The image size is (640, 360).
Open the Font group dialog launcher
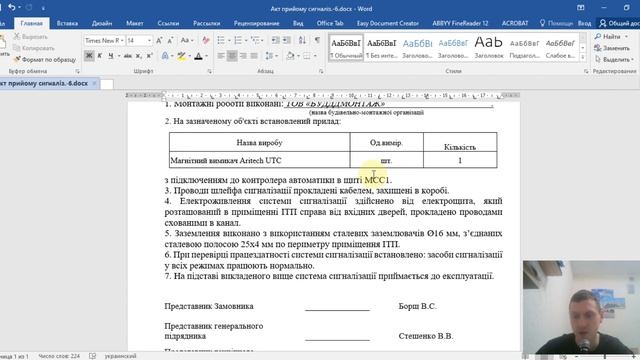[209, 71]
